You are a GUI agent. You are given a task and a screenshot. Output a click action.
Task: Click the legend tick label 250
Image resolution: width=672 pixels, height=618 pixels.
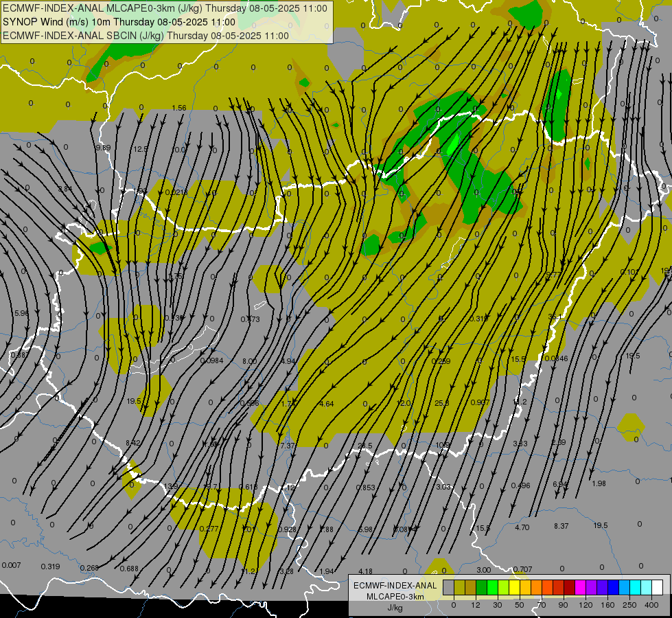[x=629, y=605]
